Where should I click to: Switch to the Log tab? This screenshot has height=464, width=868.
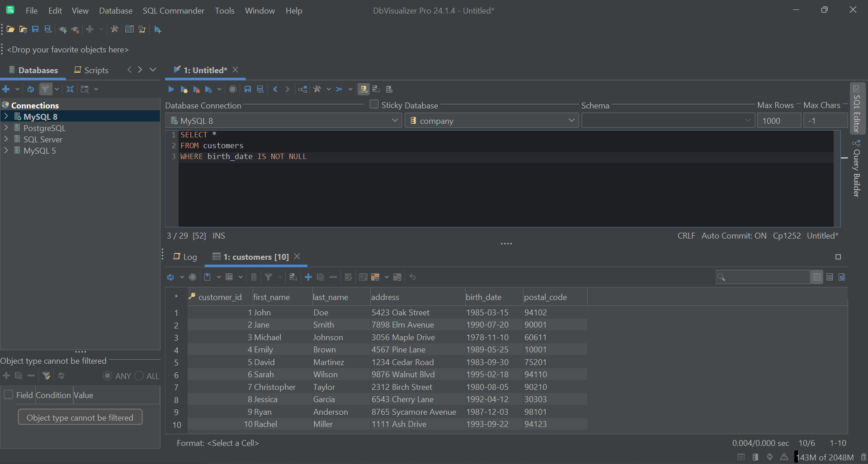pyautogui.click(x=185, y=257)
